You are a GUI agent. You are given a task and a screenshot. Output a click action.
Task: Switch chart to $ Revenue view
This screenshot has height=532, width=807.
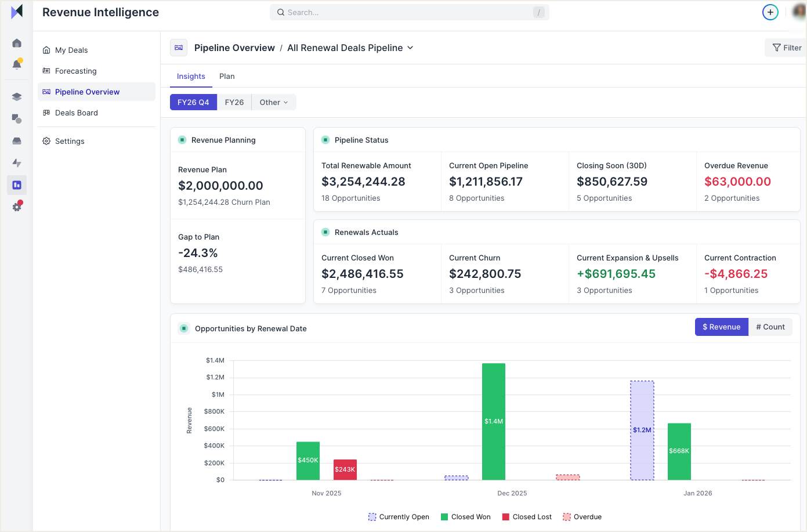coord(721,327)
